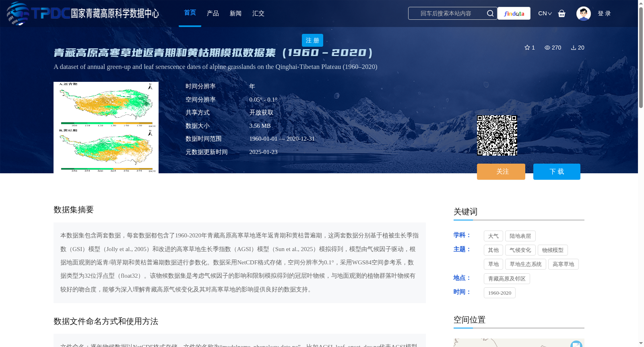Click the 元数据更新时间 field label
Image resolution: width=644 pixels, height=347 pixels.
pos(206,152)
